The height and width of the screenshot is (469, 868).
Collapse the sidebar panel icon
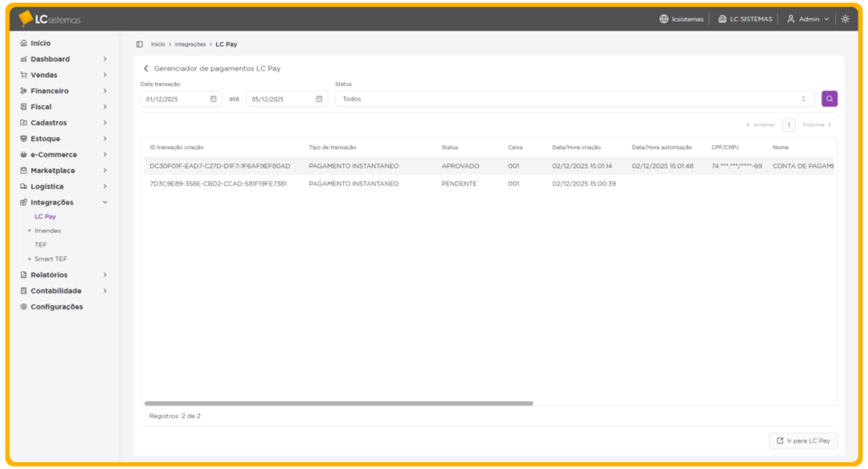(x=140, y=44)
